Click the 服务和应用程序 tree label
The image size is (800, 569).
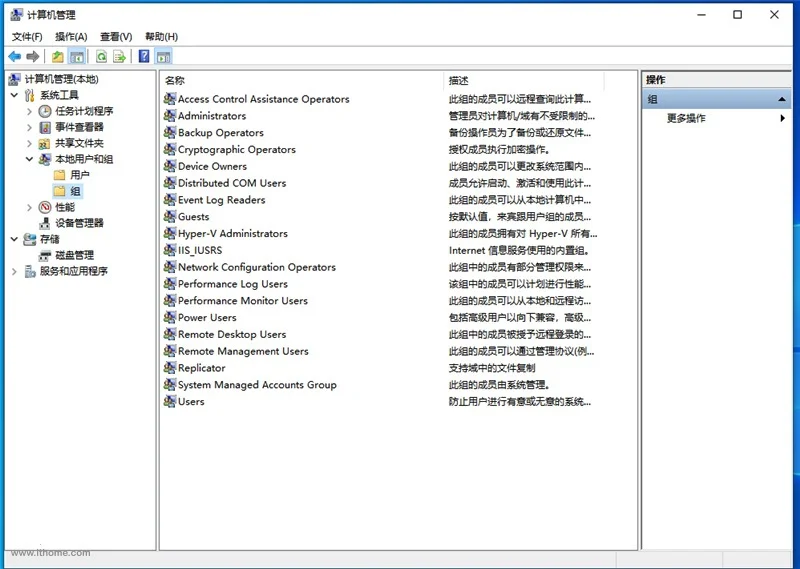point(73,271)
